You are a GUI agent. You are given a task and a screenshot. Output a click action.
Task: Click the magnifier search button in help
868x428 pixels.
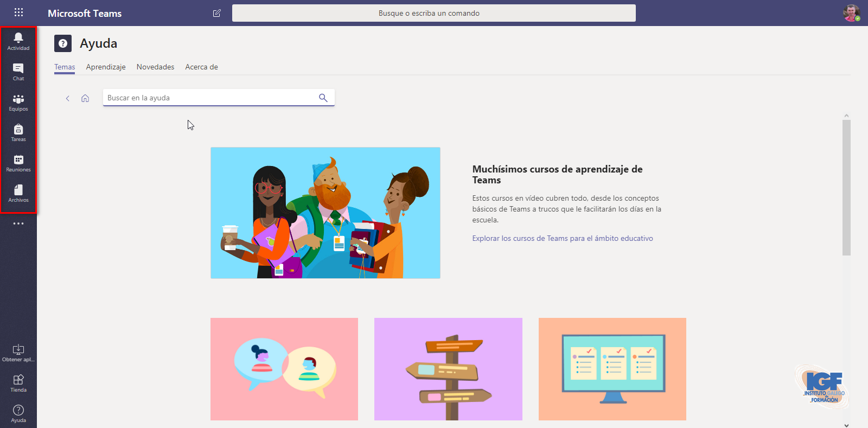pos(323,98)
